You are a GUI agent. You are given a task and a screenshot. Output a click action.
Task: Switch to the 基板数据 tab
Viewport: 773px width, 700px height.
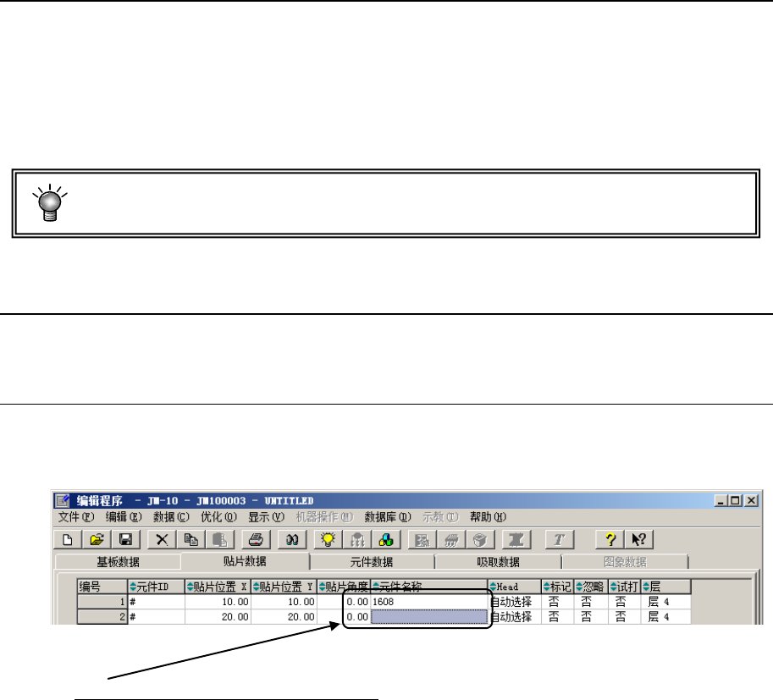(118, 562)
